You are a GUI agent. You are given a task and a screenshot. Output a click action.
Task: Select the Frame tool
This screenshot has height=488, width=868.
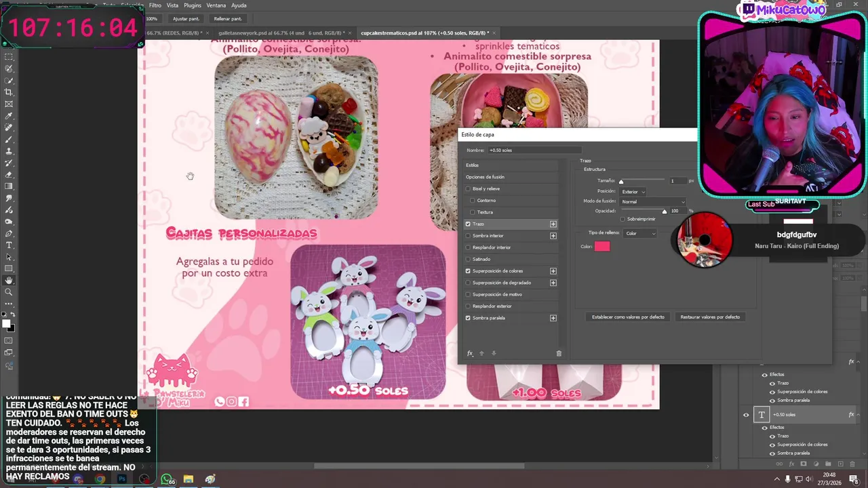[9, 104]
